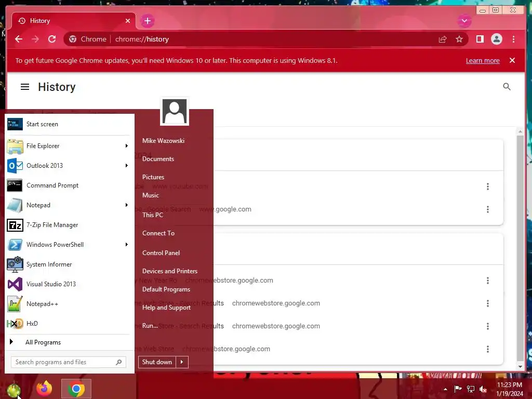
Task: Expand Notepad recent files arrow
Action: click(127, 205)
